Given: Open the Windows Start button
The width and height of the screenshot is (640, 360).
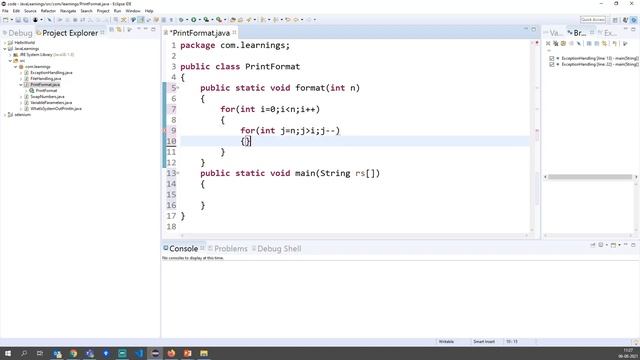Looking at the screenshot, I should click(7, 353).
